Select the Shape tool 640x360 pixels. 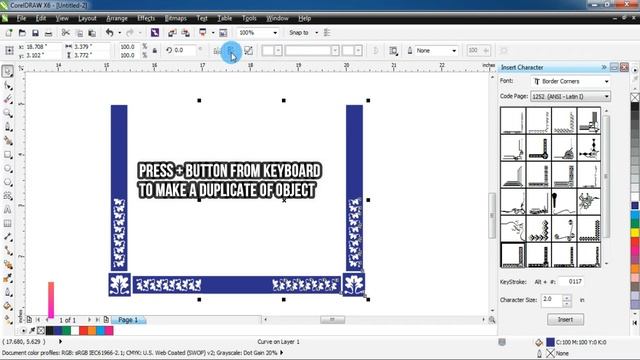click(7, 85)
